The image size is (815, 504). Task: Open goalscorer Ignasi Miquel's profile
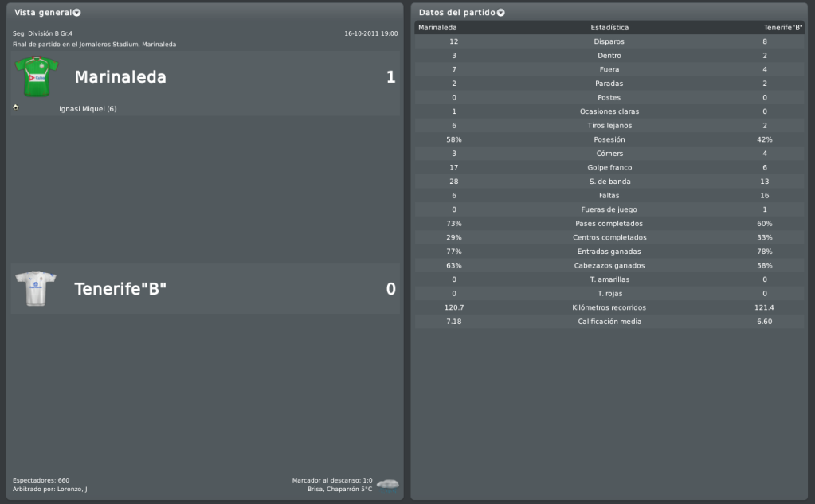point(88,109)
